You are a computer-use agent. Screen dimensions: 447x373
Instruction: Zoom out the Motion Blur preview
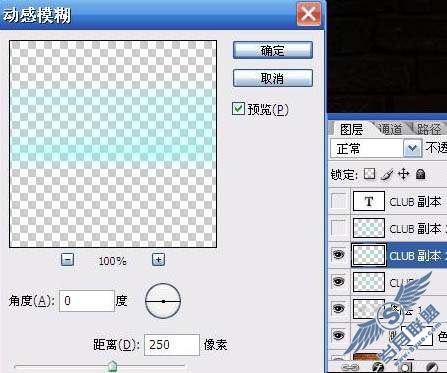pos(67,259)
